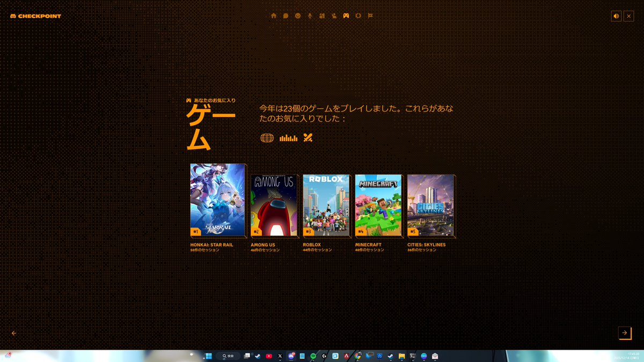Open YouTube from the taskbar
Viewport: 644px width, 362px height.
pos(269,356)
